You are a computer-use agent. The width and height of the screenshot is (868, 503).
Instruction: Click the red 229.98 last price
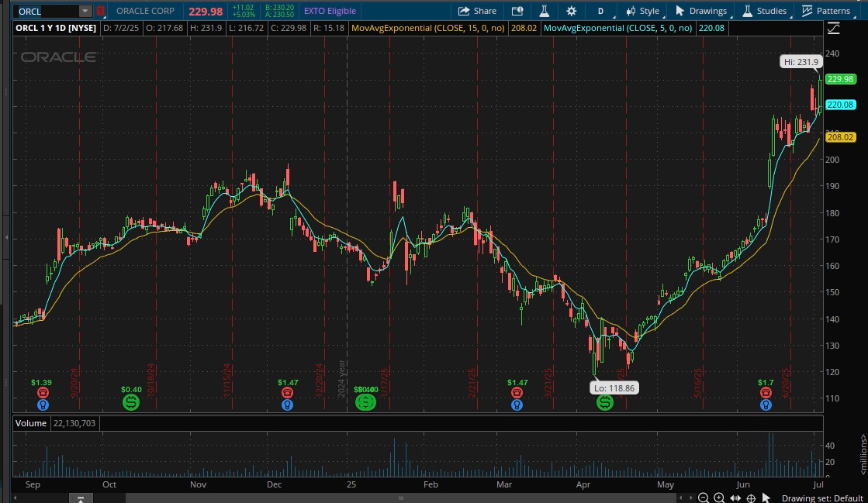click(206, 12)
